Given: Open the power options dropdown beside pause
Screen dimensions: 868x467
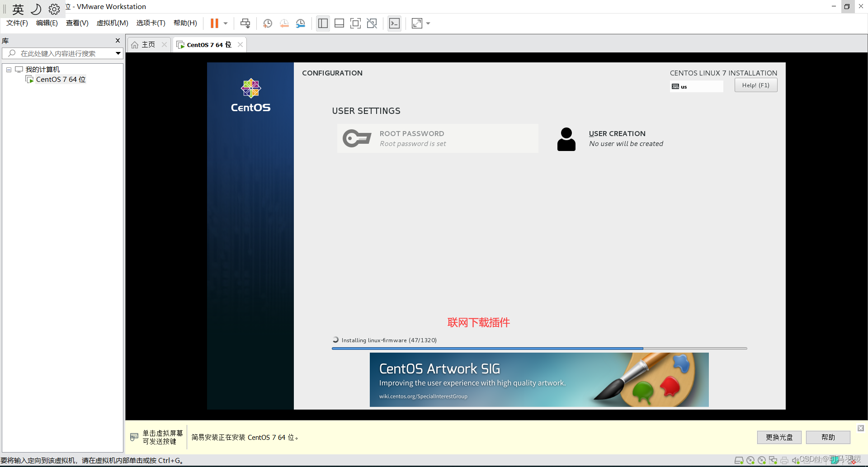Looking at the screenshot, I should tap(226, 23).
